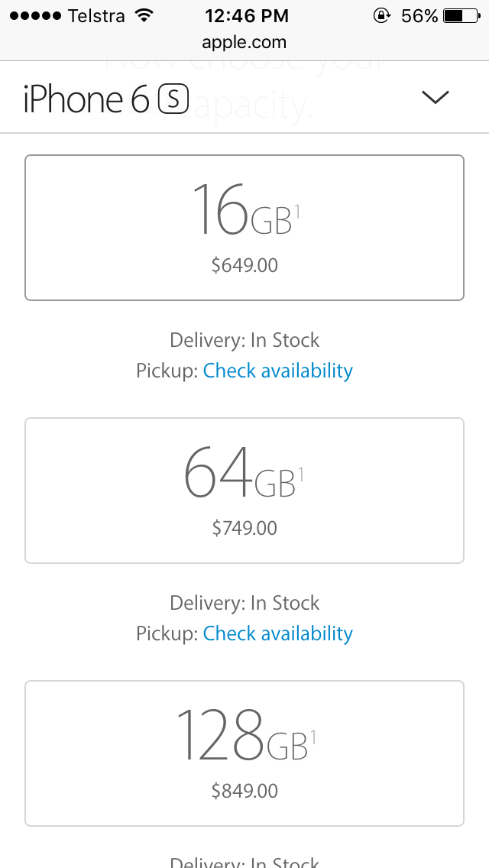The width and height of the screenshot is (489, 868).
Task: Tap the boxed S badge in title
Action: click(173, 99)
